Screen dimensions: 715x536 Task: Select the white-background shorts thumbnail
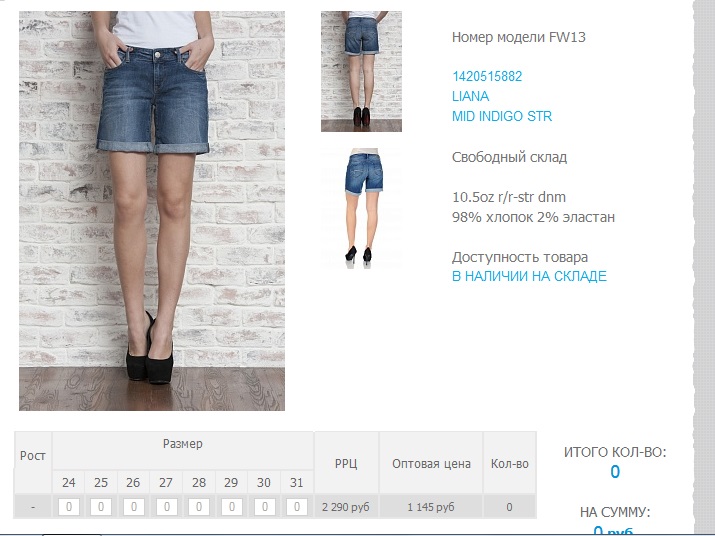(361, 208)
